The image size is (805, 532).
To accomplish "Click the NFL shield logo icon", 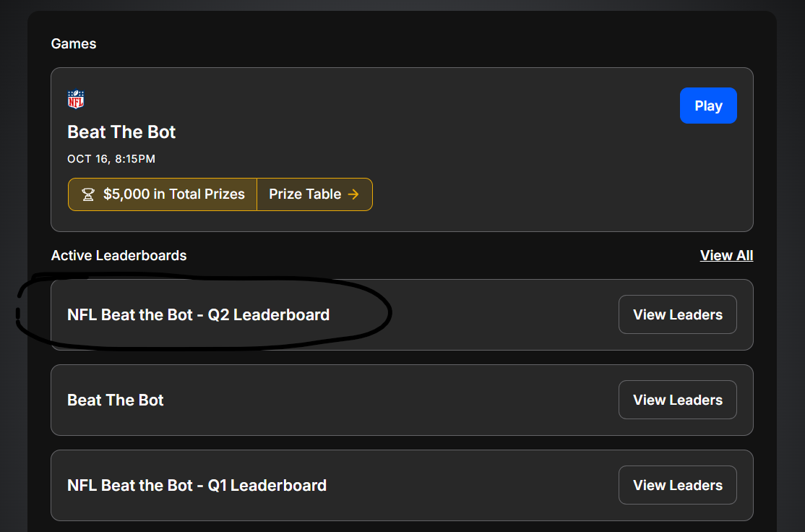I will [76, 100].
